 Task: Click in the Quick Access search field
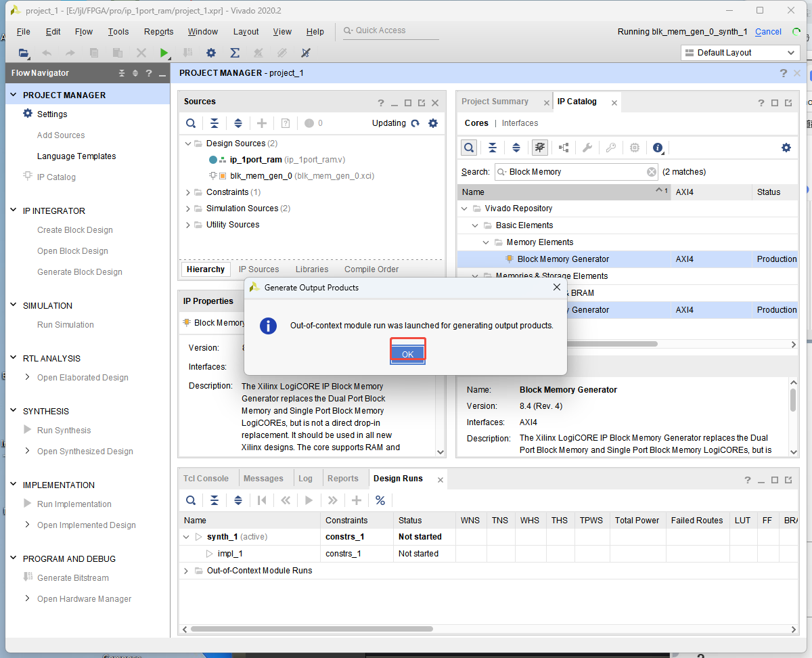click(x=391, y=31)
